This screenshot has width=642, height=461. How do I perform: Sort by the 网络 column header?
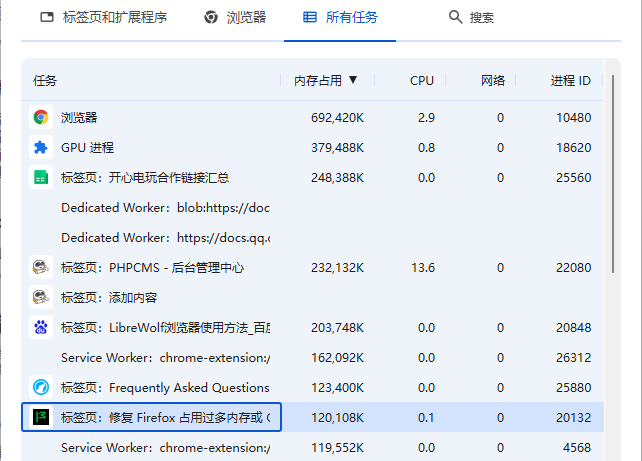tap(493, 81)
